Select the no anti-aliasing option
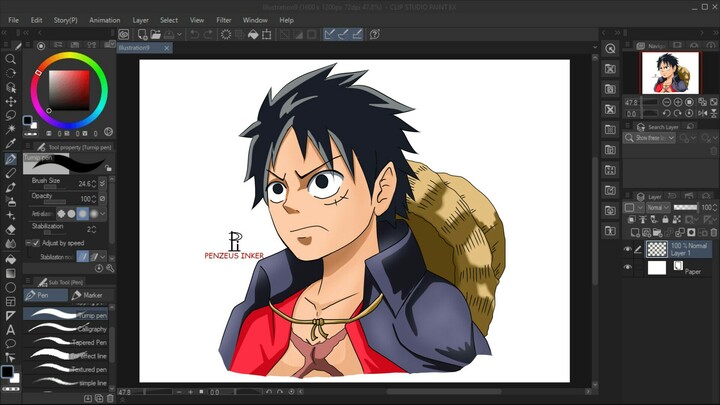The height and width of the screenshot is (405, 720). pyautogui.click(x=61, y=214)
